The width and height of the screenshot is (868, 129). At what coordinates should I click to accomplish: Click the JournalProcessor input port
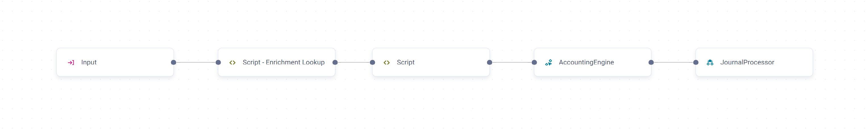[696, 62]
